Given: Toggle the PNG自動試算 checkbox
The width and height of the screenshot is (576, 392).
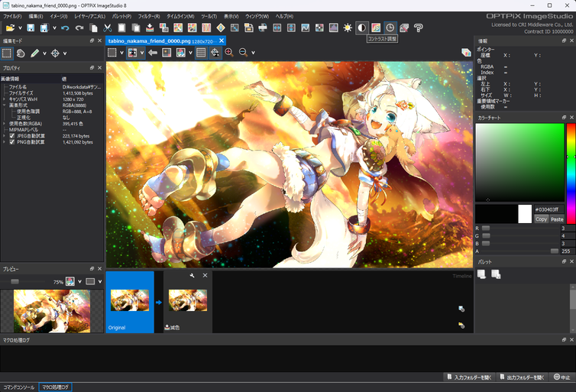Looking at the screenshot, I should pos(11,142).
